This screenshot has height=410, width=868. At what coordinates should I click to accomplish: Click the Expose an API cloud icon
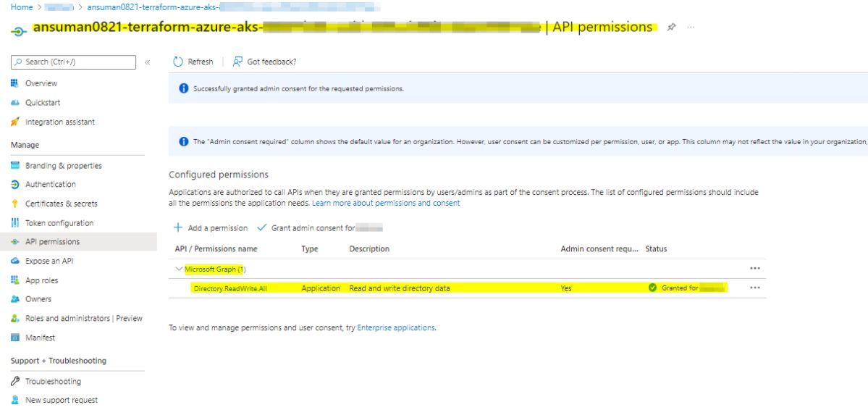[x=15, y=261]
